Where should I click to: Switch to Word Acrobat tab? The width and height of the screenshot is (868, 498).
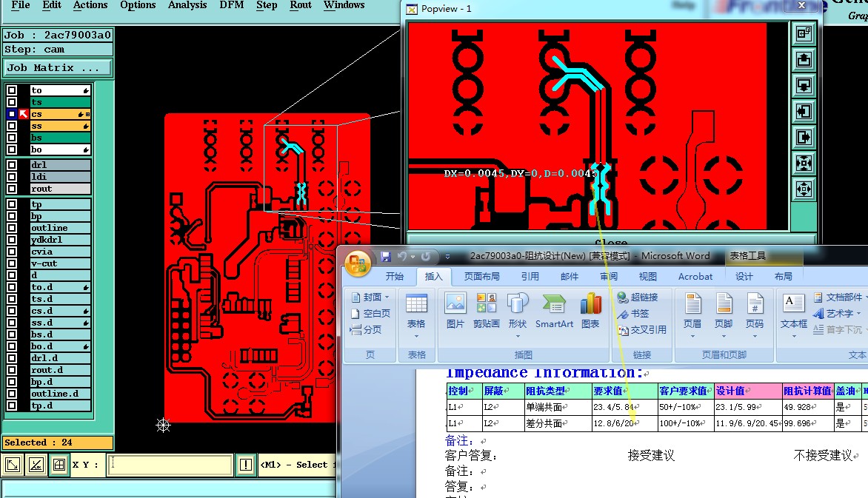(695, 276)
